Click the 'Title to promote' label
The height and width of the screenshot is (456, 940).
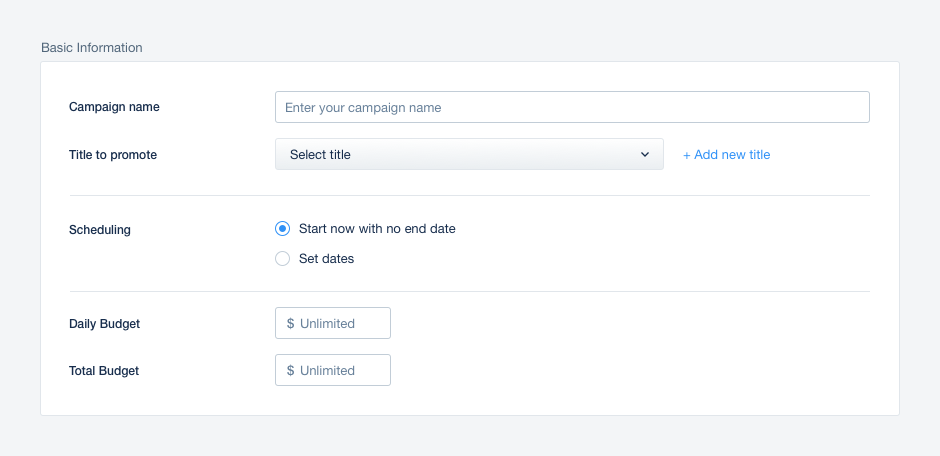(113, 155)
